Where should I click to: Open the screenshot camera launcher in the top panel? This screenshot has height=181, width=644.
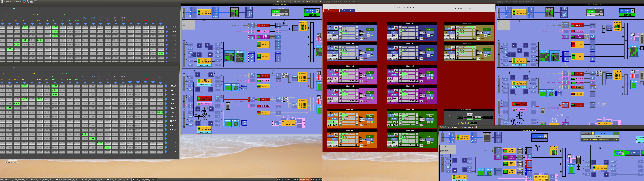click(32, 2)
